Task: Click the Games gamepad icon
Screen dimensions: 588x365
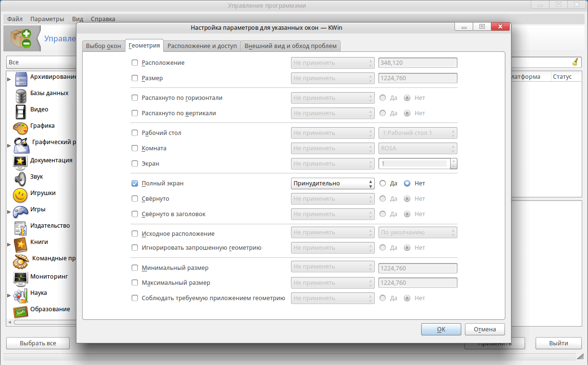Action: [21, 212]
